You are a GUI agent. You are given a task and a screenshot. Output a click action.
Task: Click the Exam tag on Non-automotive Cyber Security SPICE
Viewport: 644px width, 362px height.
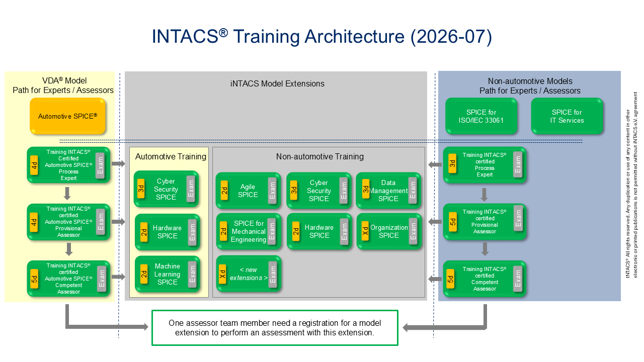(x=344, y=191)
